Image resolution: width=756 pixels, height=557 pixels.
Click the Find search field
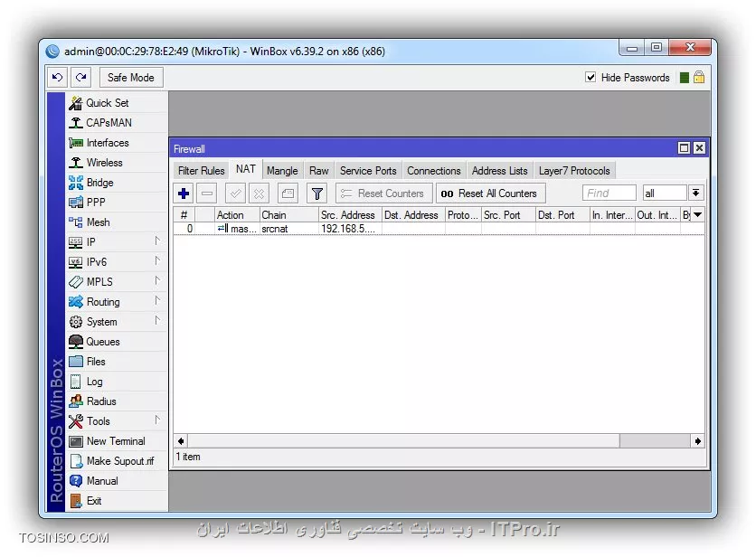pyautogui.click(x=609, y=194)
